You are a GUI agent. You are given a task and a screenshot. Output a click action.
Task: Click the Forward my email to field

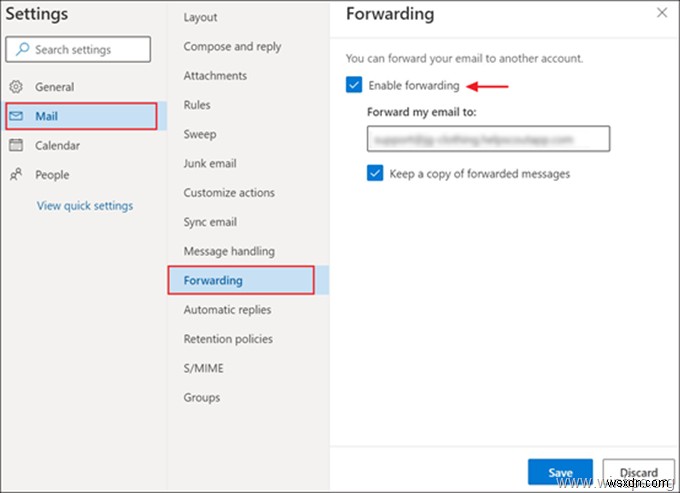488,139
